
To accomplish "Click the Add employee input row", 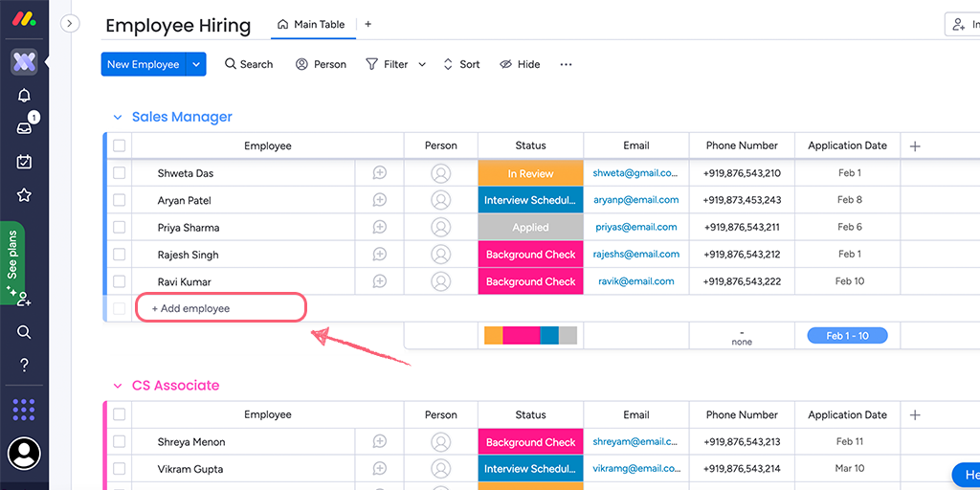I will click(220, 308).
